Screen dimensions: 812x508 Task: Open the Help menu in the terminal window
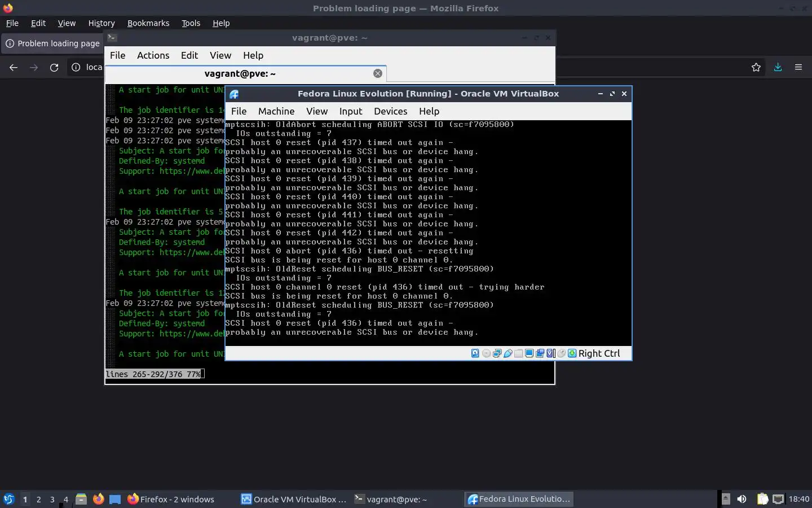tap(253, 55)
